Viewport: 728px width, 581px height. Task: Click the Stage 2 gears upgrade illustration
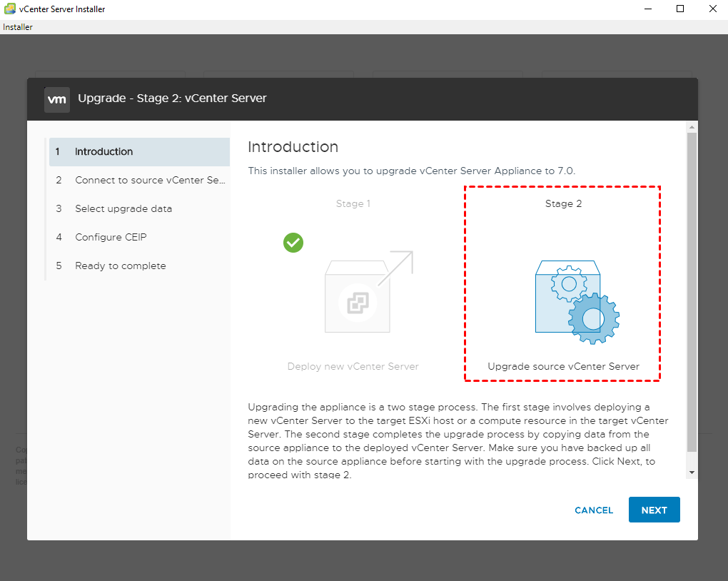(x=577, y=302)
